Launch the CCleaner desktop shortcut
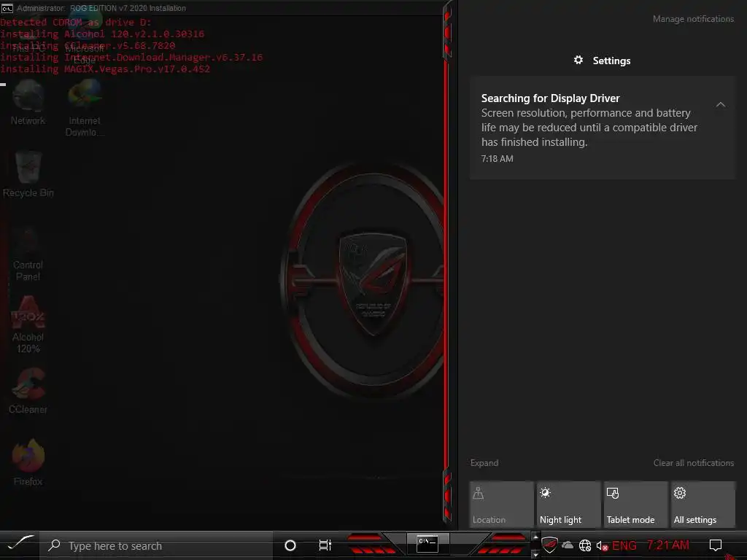 (28, 391)
